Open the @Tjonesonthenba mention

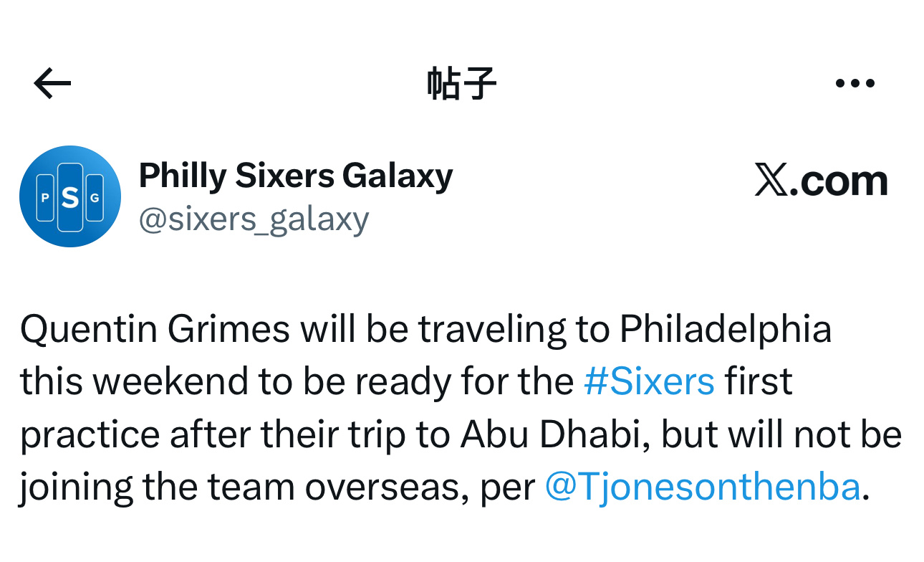[x=702, y=487]
